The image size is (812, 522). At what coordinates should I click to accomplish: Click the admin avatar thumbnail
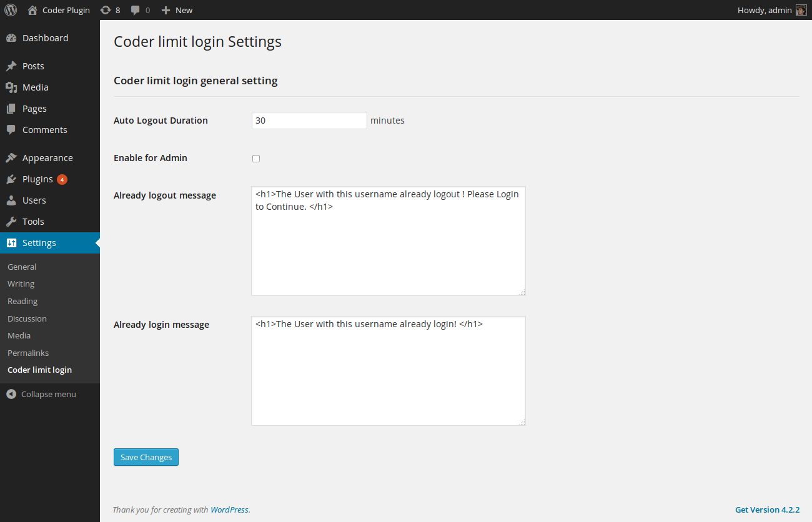(801, 10)
